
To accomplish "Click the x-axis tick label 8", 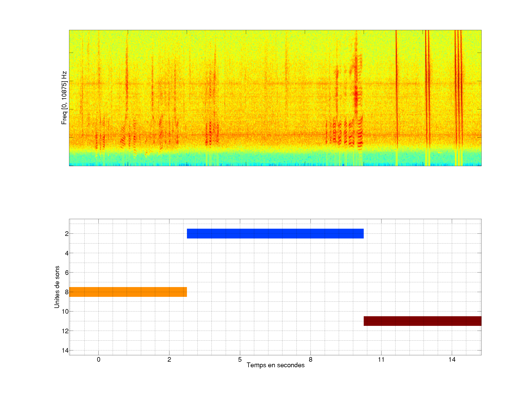I will pos(311,359).
